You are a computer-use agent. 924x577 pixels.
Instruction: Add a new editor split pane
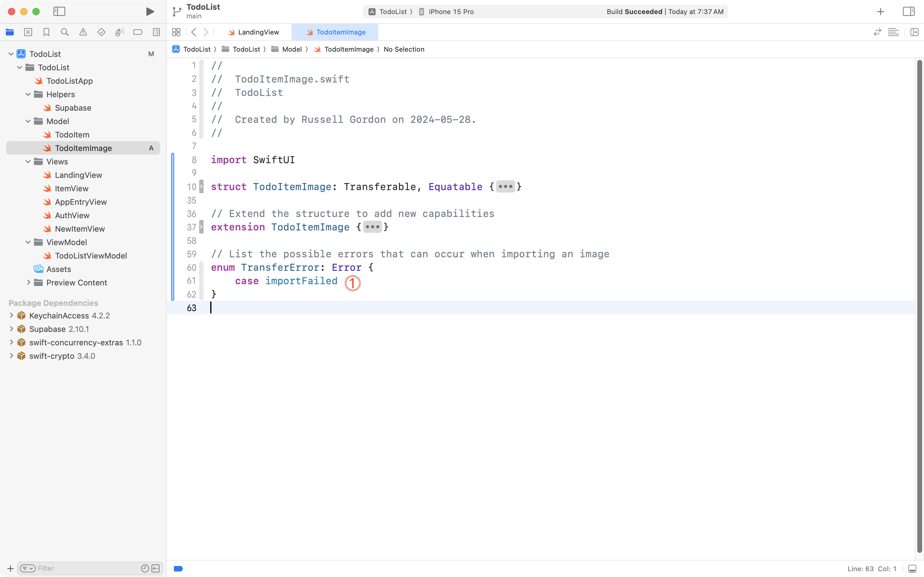[x=915, y=32]
